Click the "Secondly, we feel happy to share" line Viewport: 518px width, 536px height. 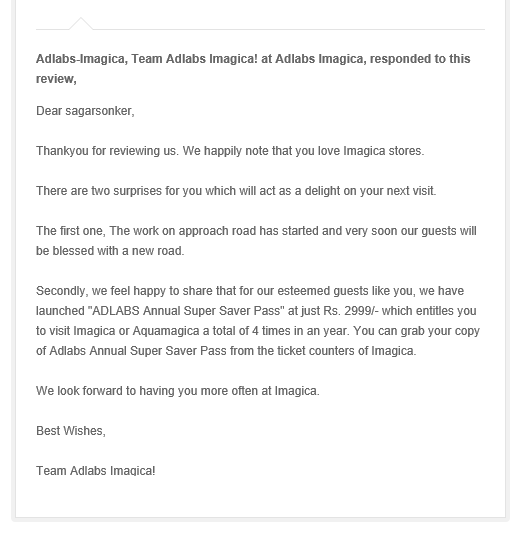[250, 291]
